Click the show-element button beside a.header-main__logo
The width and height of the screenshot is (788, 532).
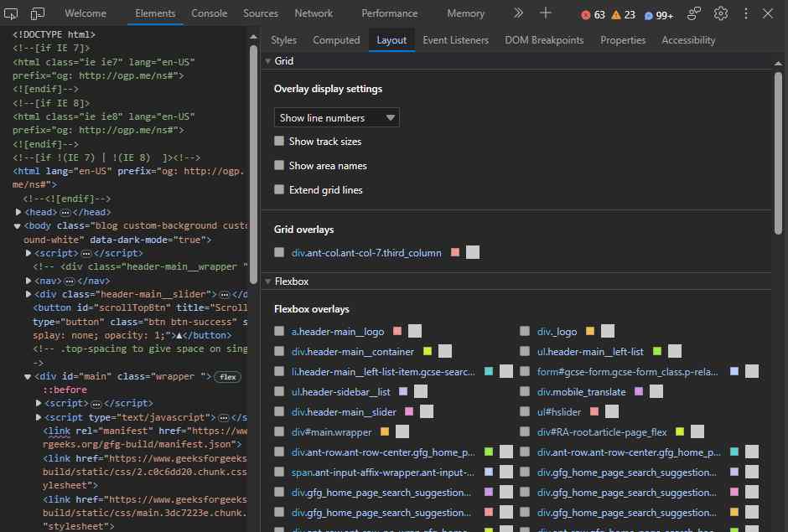click(415, 331)
